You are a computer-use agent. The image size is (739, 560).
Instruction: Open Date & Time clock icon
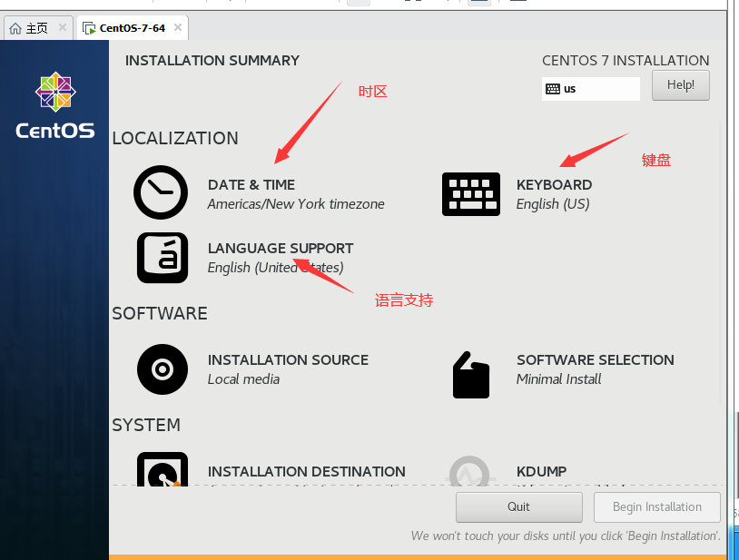(161, 192)
